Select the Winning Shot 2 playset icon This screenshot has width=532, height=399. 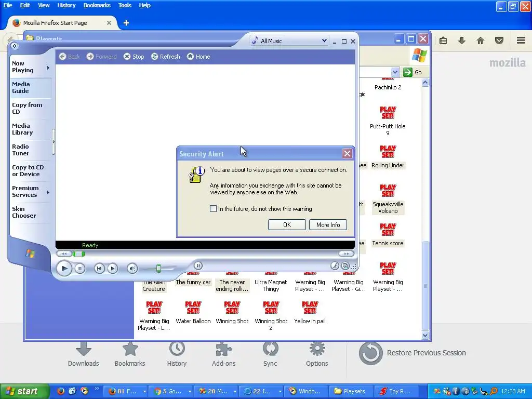point(271,308)
